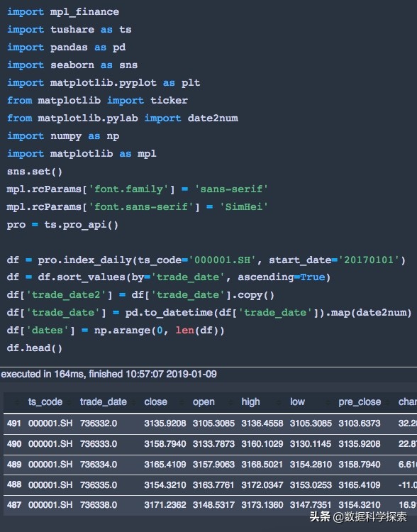The image size is (417, 532).
Task: Select row index 487 in the table
Action: pos(14,505)
